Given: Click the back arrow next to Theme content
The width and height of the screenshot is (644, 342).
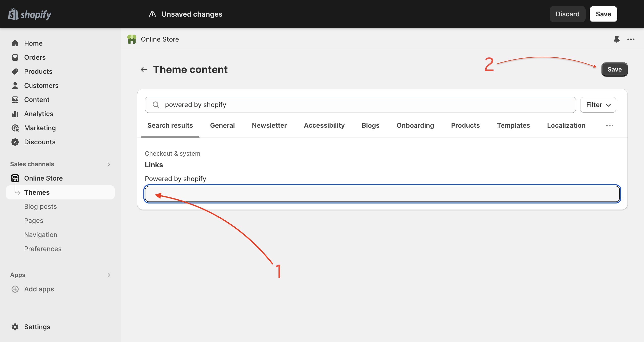Looking at the screenshot, I should pos(144,70).
